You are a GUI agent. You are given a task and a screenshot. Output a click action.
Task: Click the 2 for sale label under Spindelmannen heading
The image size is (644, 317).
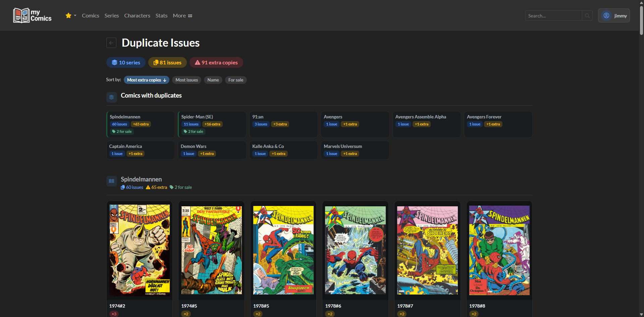181,187
